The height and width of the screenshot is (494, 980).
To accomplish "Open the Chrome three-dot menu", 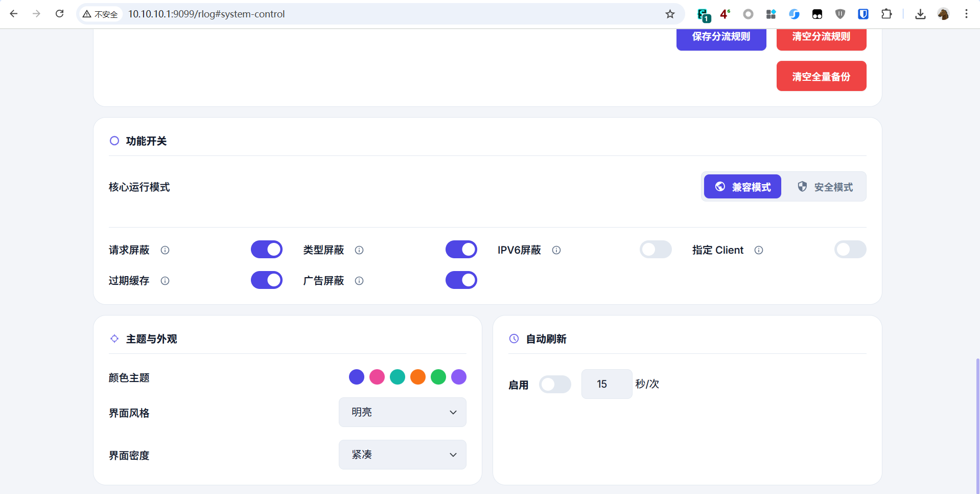I will pos(966,14).
